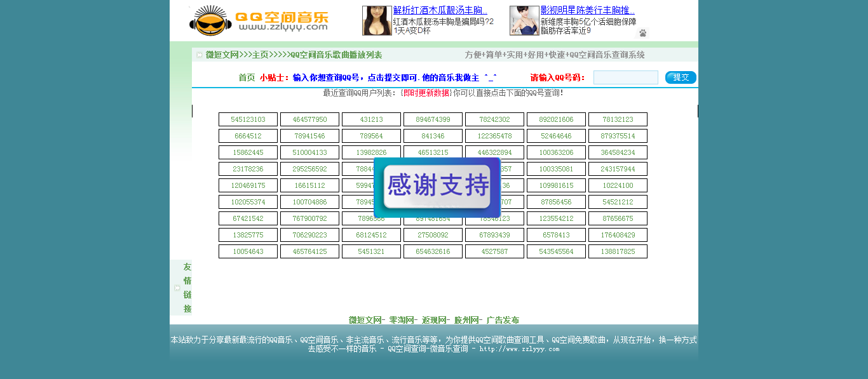Open the 红酒木瓜 ad thumbnail image

pos(377,21)
